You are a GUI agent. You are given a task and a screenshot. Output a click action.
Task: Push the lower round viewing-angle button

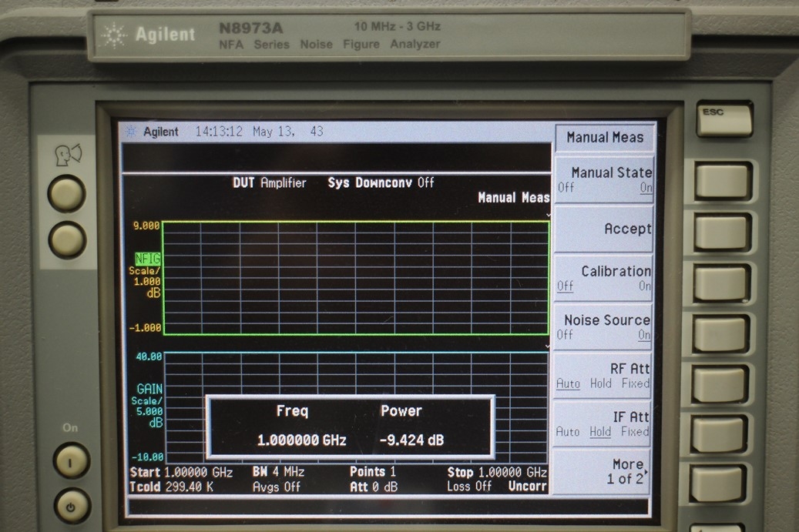[67, 239]
